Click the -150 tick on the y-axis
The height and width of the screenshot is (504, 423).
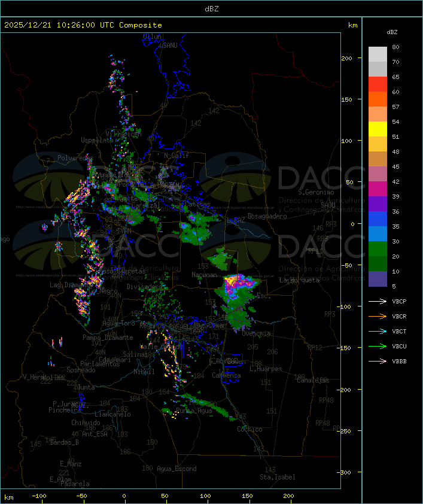pos(345,348)
